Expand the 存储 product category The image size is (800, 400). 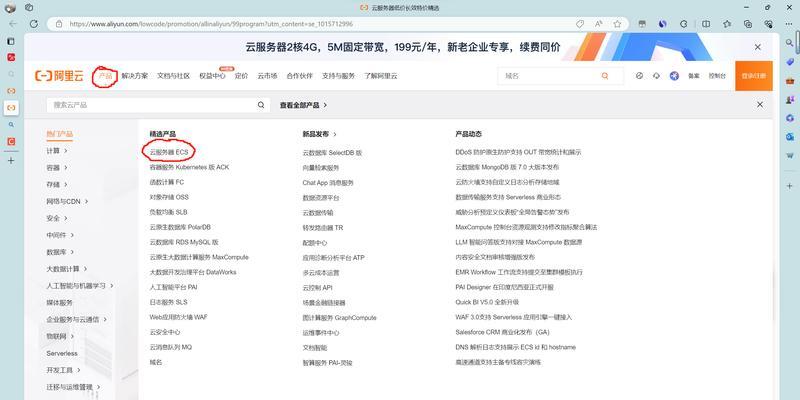pos(57,184)
